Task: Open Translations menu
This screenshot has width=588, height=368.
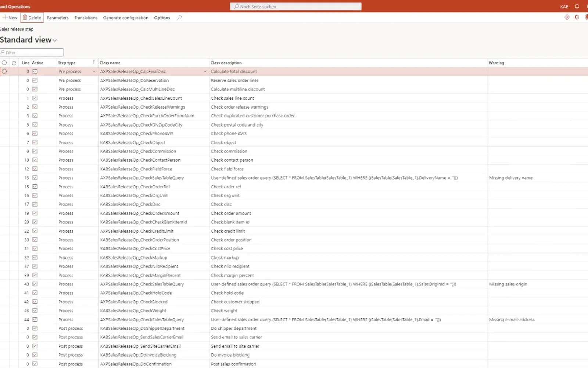Action: pyautogui.click(x=86, y=18)
